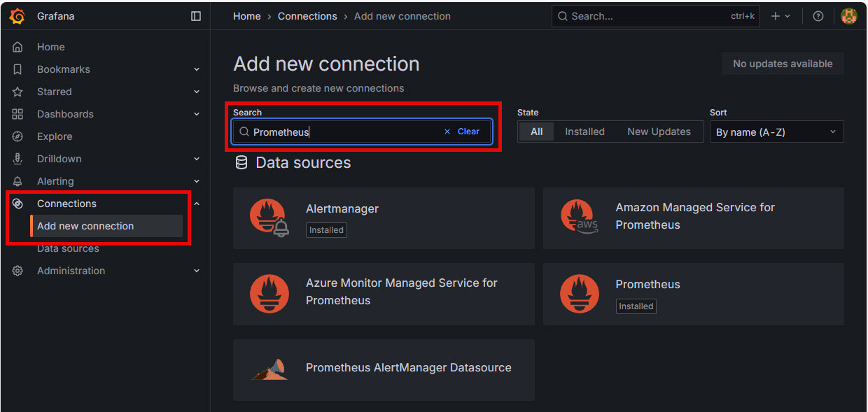Viewport: 868px width, 412px height.
Task: Click Installed badge on Alertmanager card
Action: (327, 229)
